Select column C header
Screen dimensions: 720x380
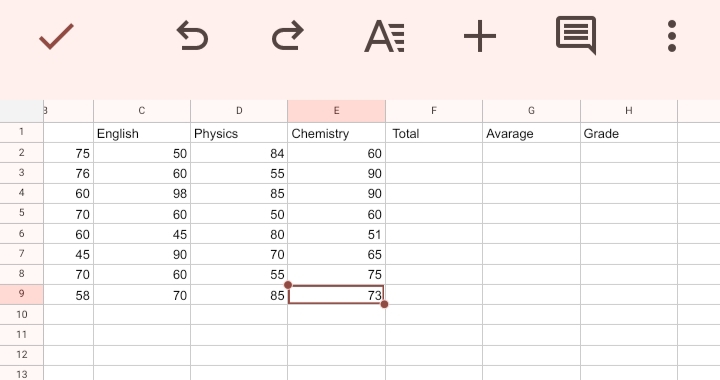[x=142, y=111]
